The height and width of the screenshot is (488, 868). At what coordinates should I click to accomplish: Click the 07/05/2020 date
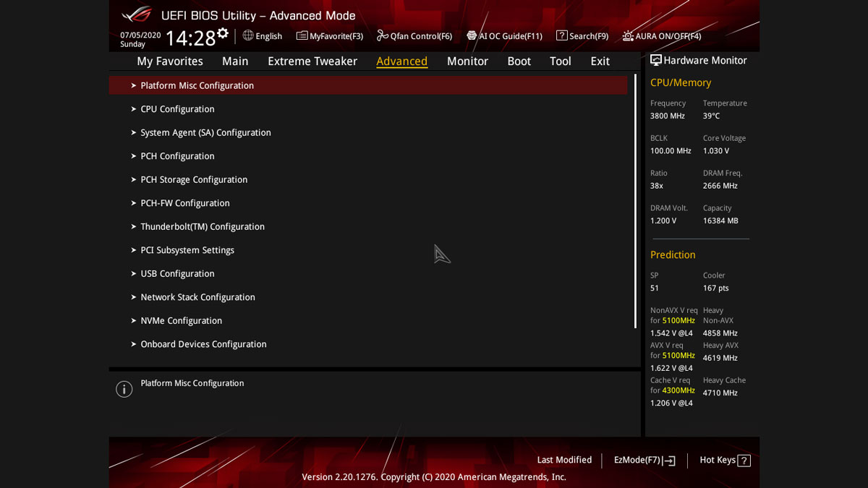(140, 35)
